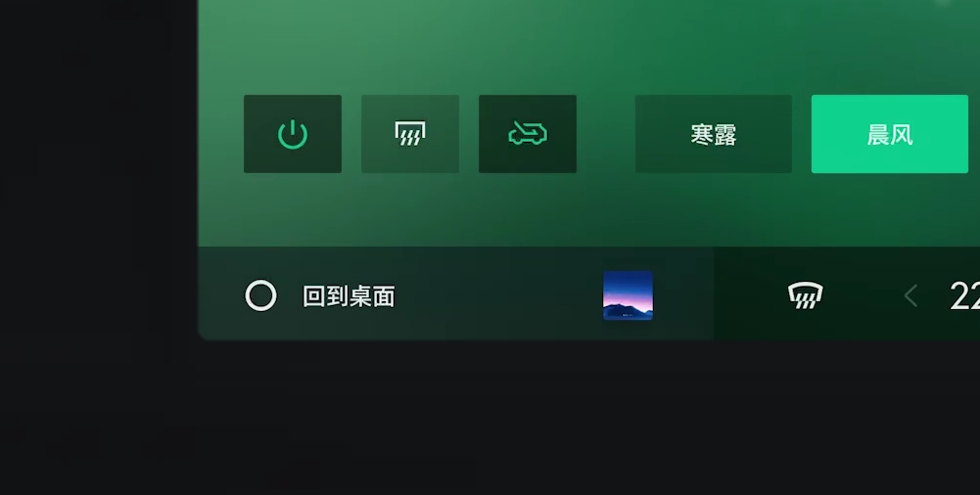Toggle the rear window defrost button
Screen dimensions: 980x495
coord(410,134)
